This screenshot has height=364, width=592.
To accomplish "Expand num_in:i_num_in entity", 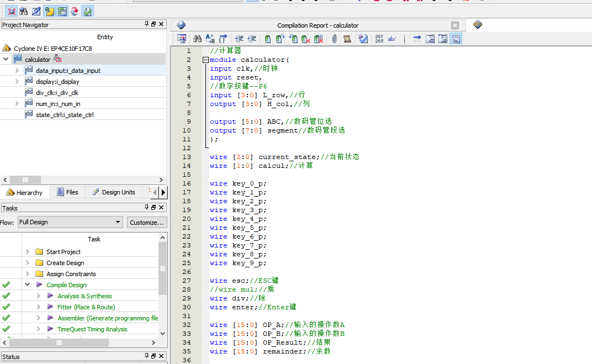I will [17, 103].
